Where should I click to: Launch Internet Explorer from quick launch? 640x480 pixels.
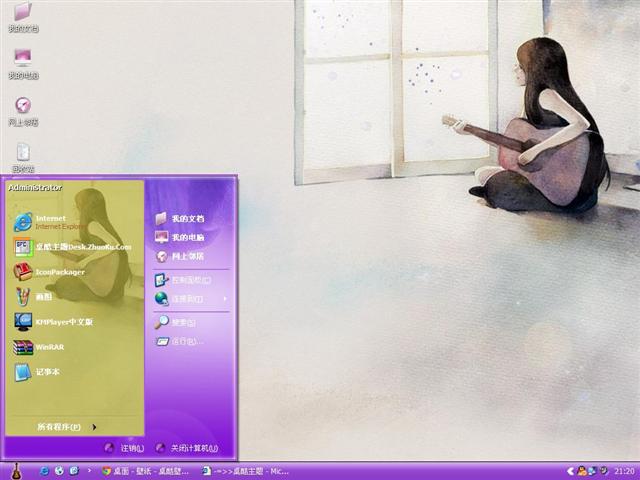44,471
